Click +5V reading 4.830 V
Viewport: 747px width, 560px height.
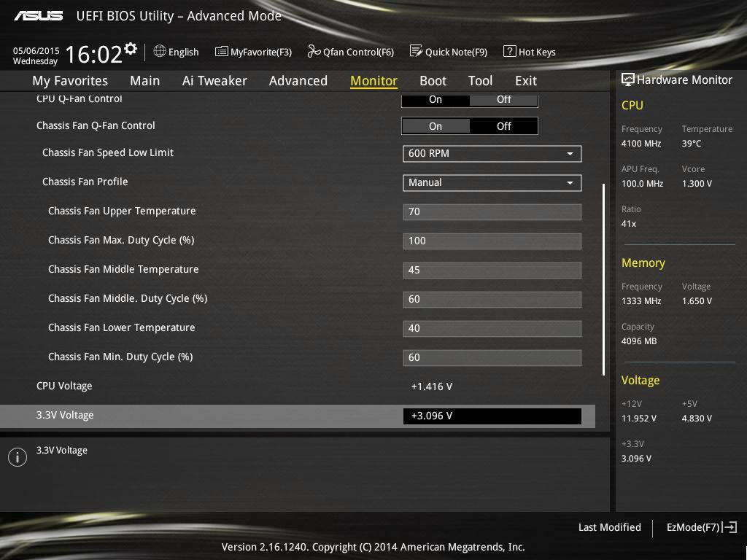697,418
